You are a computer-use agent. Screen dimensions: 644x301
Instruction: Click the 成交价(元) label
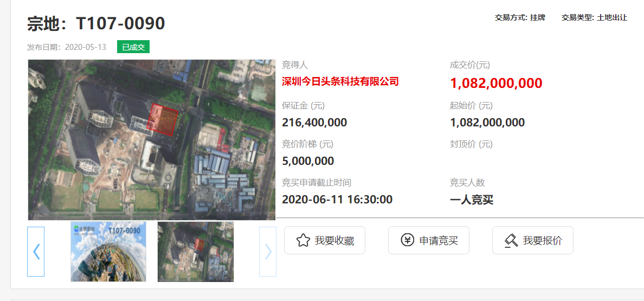[470, 65]
